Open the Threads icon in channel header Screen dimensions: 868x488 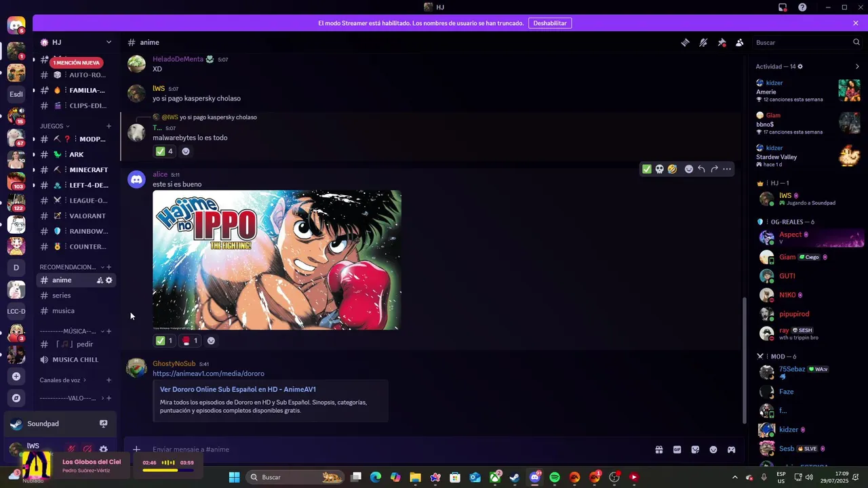point(685,42)
